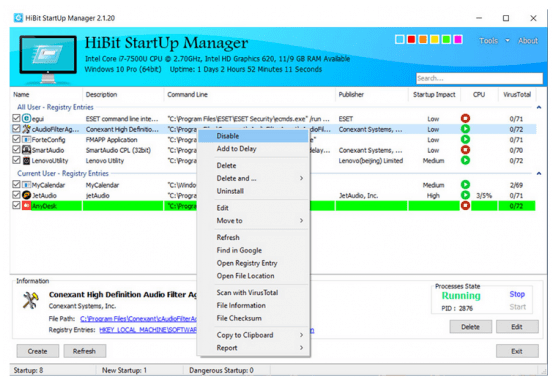The height and width of the screenshot is (383, 552).
Task: Open the Tools dropdown arrow
Action: [x=507, y=41]
